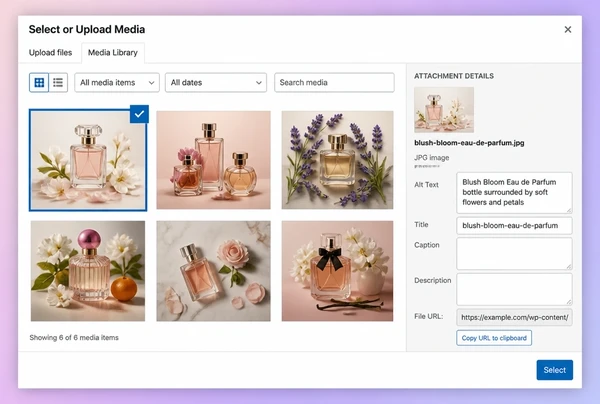Close the Select or Upload Media dialog
This screenshot has width=600, height=404.
568,29
